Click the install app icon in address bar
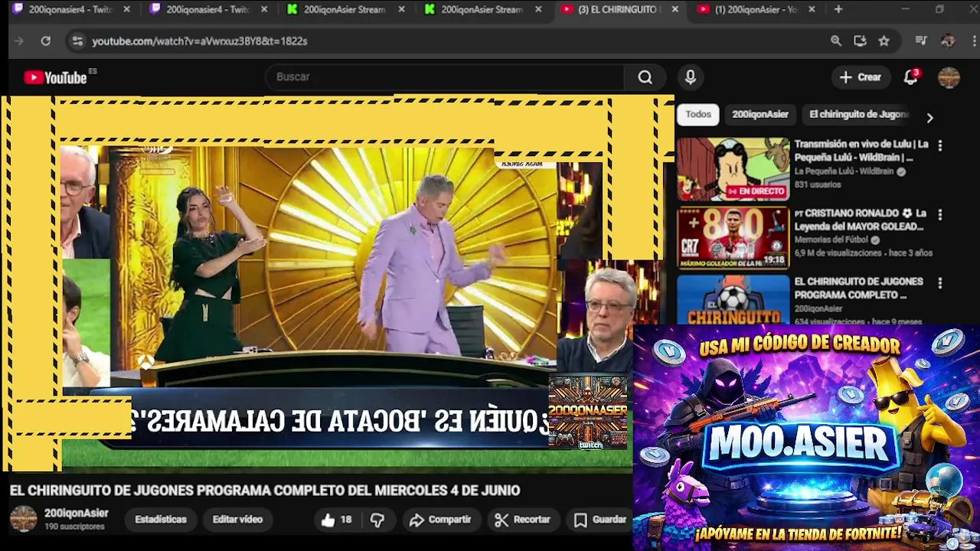This screenshot has height=551, width=980. pos(860,41)
